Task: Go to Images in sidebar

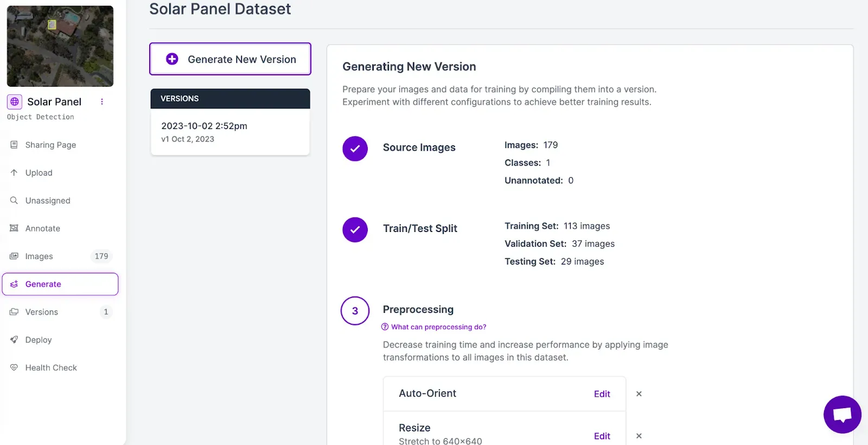Action: coord(60,256)
